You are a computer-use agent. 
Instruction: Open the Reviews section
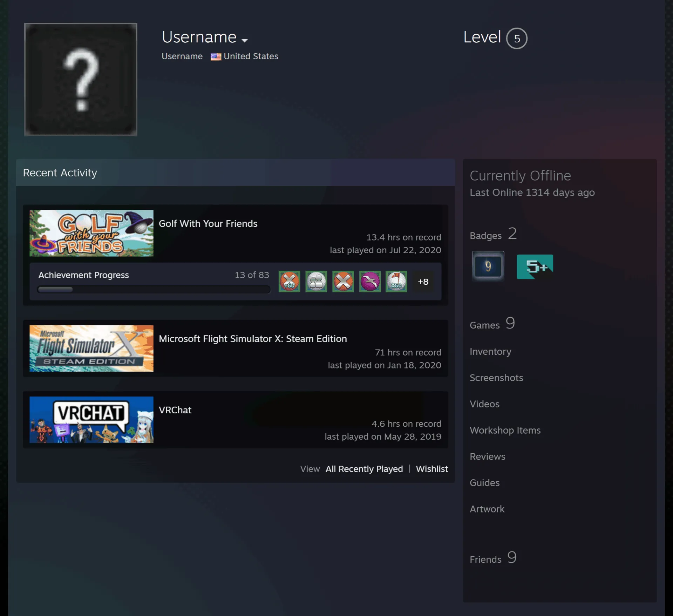tap(487, 456)
